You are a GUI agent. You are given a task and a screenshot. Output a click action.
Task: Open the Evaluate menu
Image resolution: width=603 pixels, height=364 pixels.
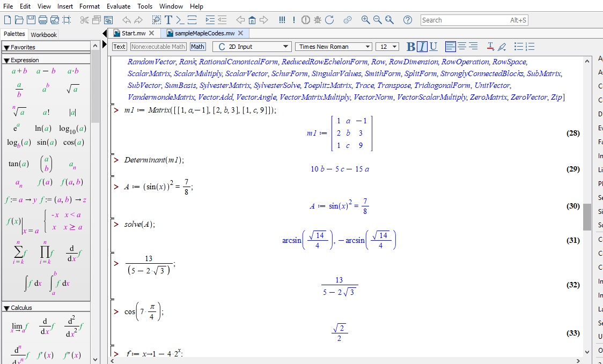pos(119,6)
